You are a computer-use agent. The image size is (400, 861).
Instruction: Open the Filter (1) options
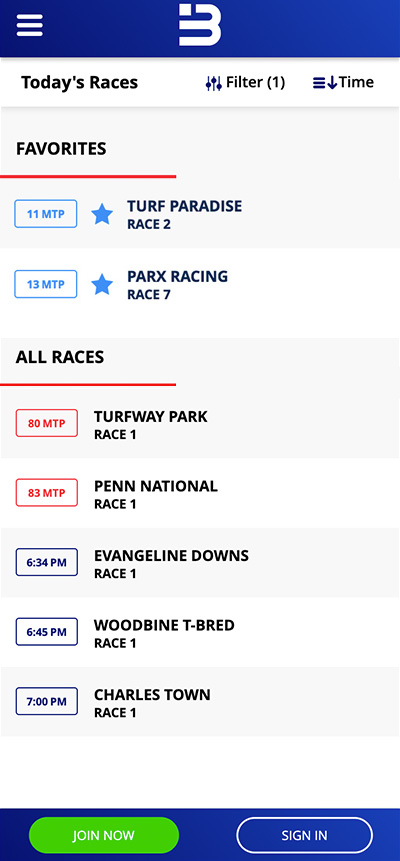coord(245,83)
